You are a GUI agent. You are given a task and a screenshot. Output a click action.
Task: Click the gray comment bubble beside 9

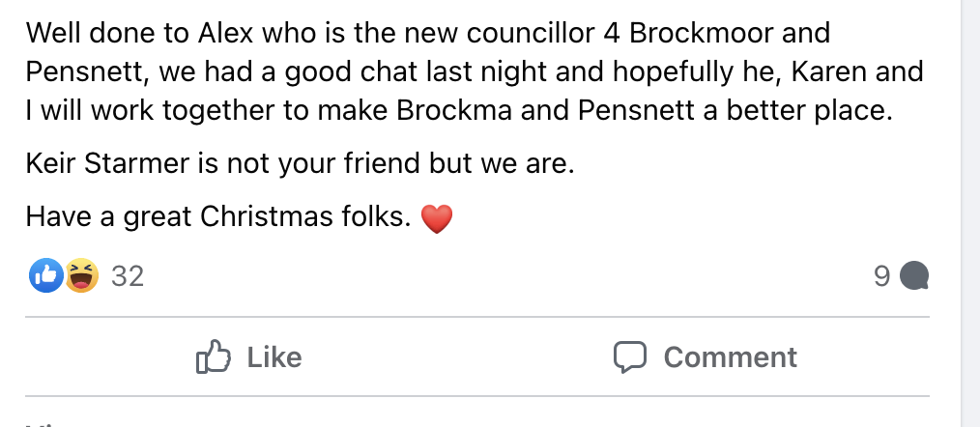914,277
